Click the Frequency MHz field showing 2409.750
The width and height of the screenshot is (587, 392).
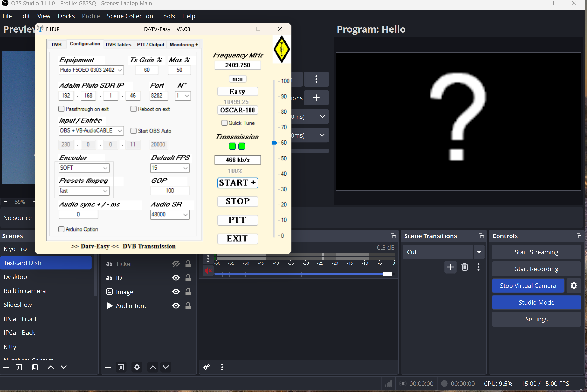click(237, 65)
